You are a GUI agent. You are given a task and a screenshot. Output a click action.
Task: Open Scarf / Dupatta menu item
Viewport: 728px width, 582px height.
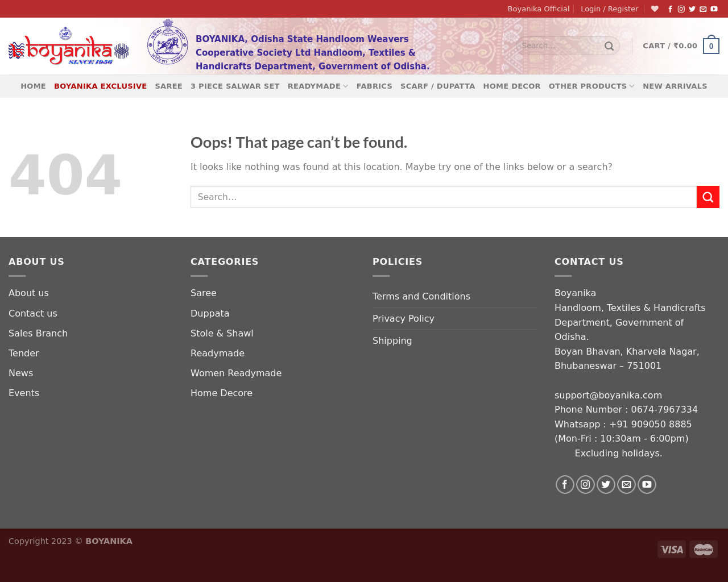coord(438,86)
